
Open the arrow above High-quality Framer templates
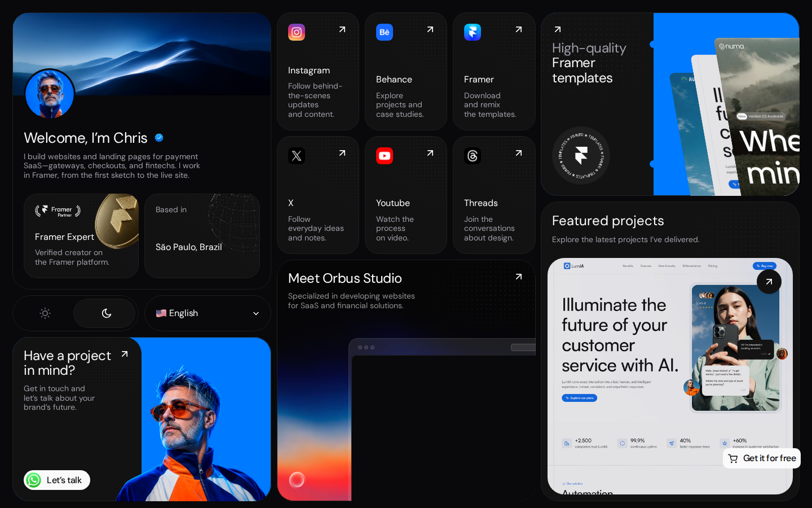[558, 29]
